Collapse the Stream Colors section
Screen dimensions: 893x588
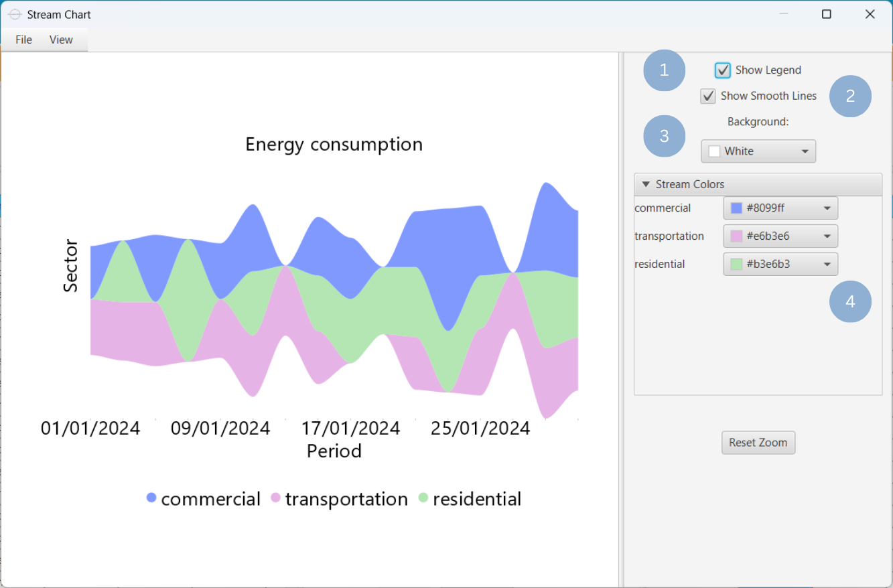click(646, 184)
